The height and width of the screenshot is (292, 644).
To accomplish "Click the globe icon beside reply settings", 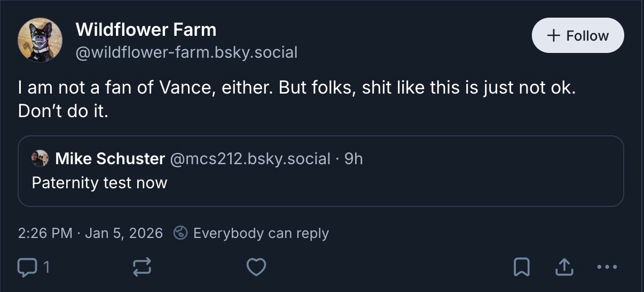I will pos(181,234).
